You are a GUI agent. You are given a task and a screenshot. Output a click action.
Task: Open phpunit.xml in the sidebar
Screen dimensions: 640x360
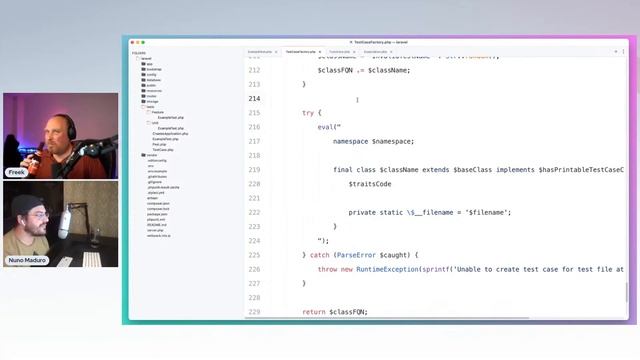pyautogui.click(x=156, y=220)
